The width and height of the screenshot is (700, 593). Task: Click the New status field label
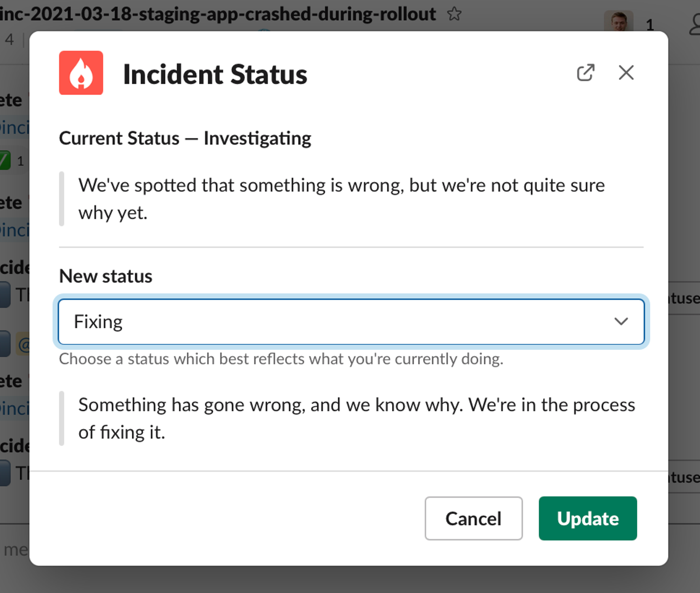pos(106,276)
